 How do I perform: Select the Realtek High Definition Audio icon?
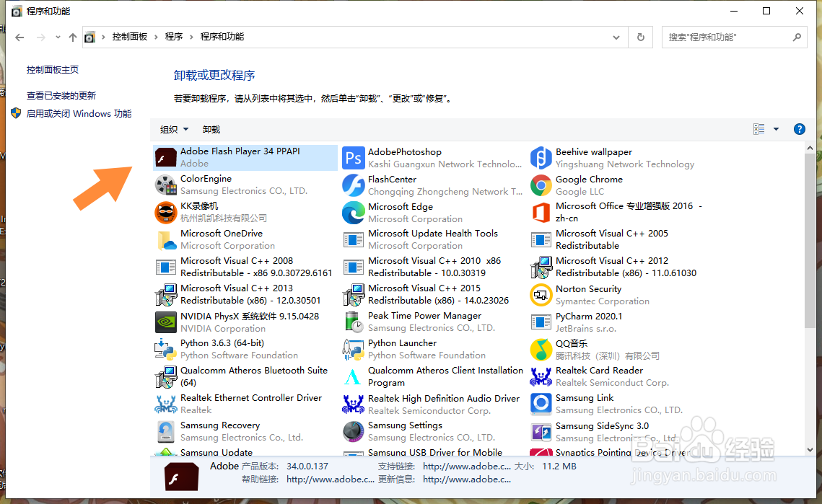pyautogui.click(x=354, y=404)
